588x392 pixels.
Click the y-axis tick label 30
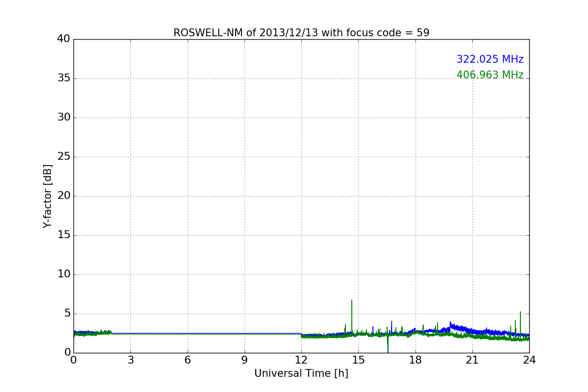(x=64, y=118)
